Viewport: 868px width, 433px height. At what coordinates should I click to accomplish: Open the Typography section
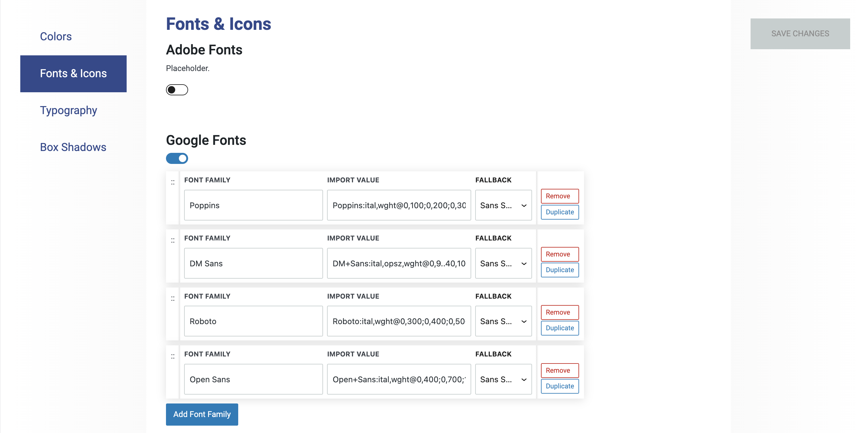(69, 110)
